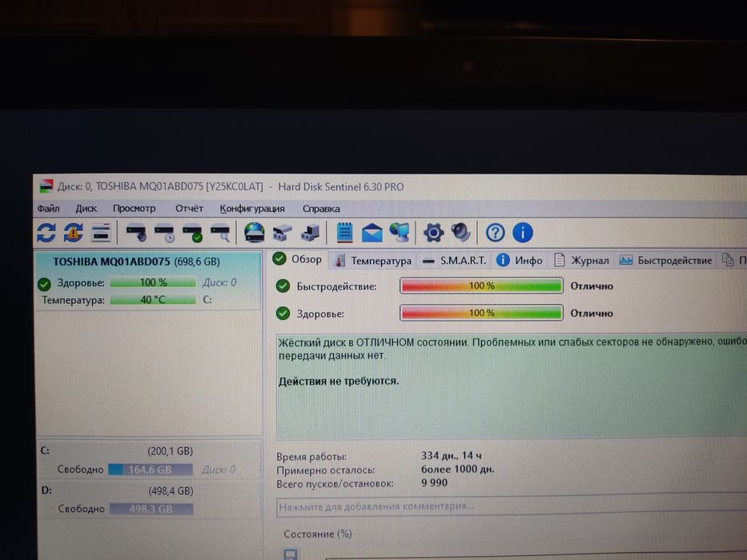Click the comment field Нажмите для добавления комментария

point(512,506)
